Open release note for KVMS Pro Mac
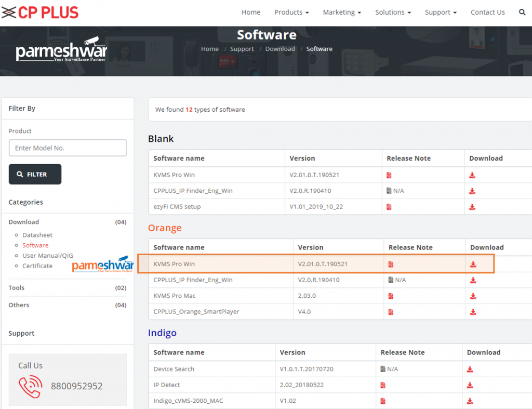 pyautogui.click(x=391, y=296)
